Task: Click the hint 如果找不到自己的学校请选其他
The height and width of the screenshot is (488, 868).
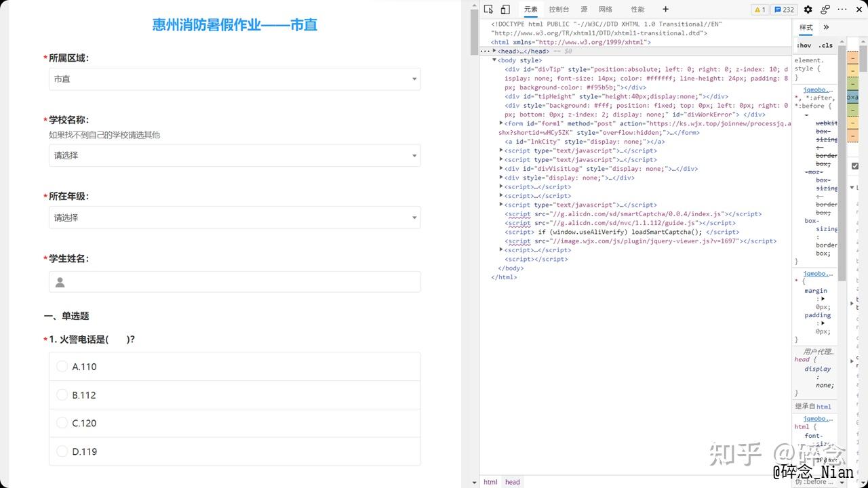Action: (x=104, y=135)
